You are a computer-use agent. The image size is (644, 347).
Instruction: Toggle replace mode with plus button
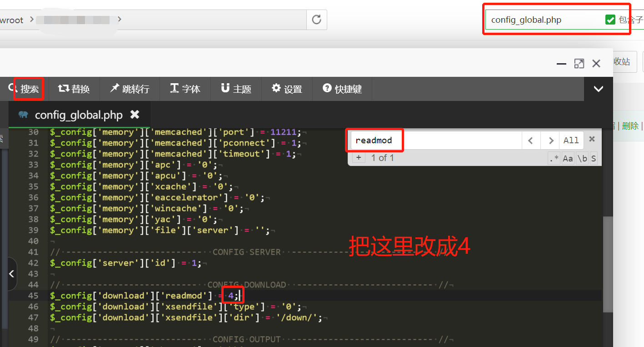tap(359, 158)
